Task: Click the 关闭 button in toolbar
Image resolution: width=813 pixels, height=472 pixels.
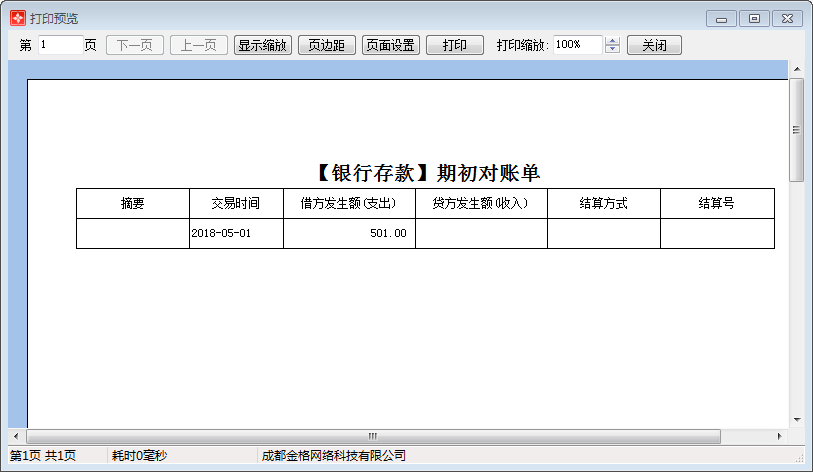Action: pos(654,45)
